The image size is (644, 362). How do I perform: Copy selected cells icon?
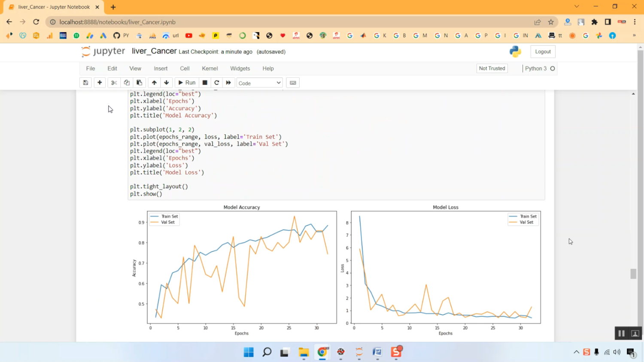pos(127,83)
